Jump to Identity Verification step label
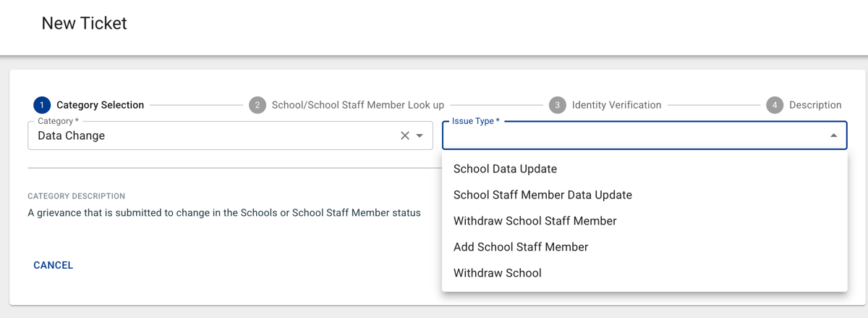The width and height of the screenshot is (868, 318). (x=616, y=105)
